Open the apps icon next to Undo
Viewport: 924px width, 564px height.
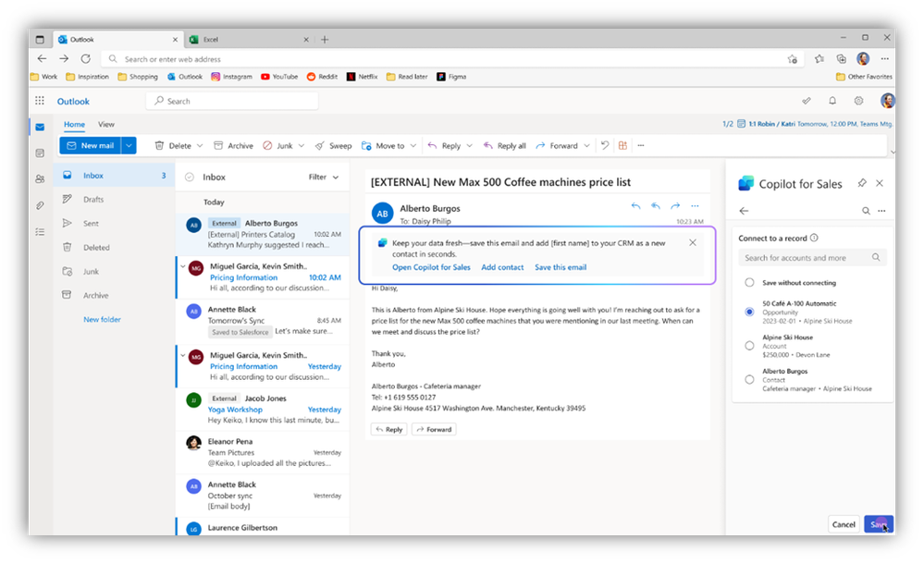coord(622,145)
